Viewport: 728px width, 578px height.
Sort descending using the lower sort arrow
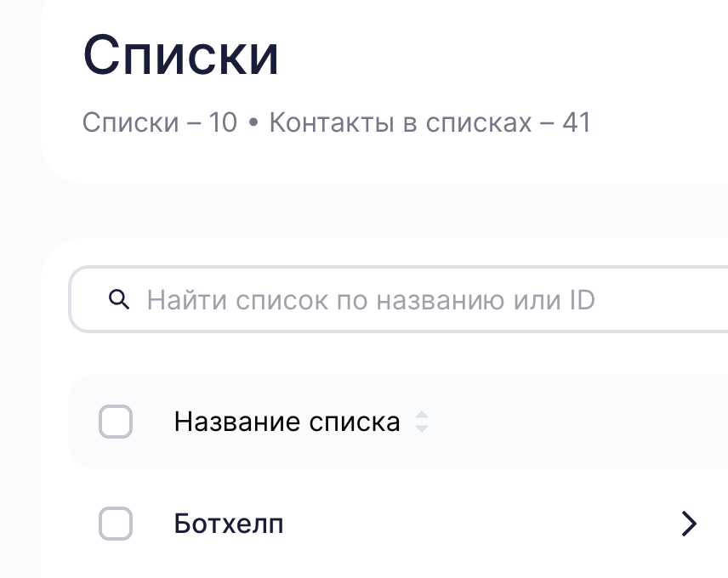tap(421, 428)
